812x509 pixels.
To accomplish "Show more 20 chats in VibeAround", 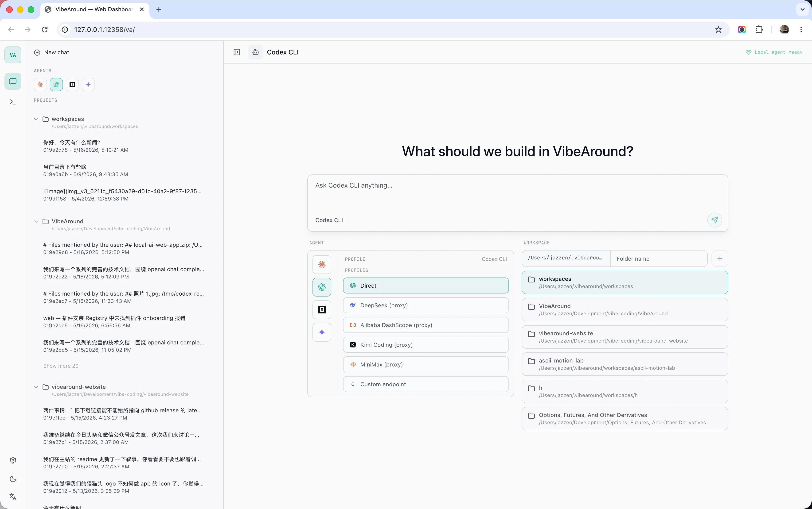I will point(61,366).
